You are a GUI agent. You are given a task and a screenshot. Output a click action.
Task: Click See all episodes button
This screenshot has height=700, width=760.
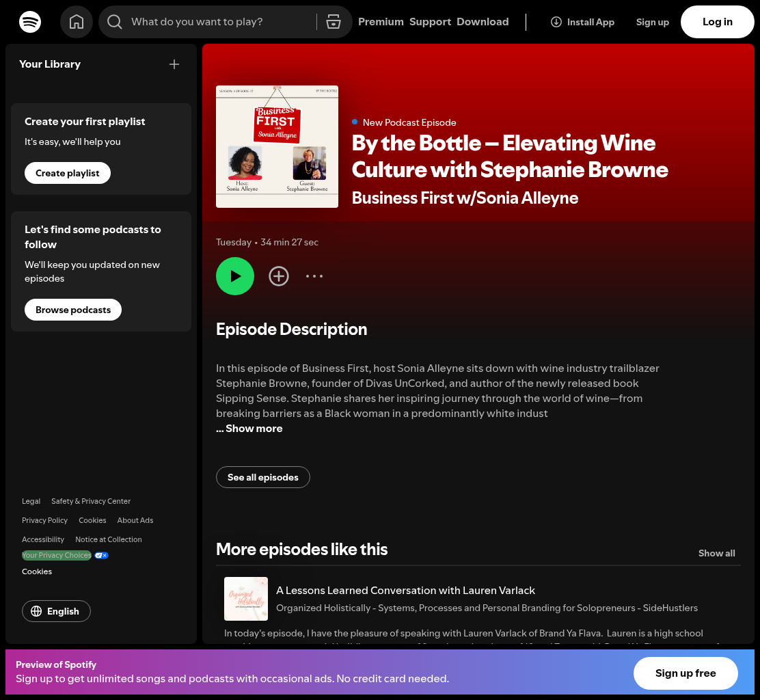click(x=262, y=477)
